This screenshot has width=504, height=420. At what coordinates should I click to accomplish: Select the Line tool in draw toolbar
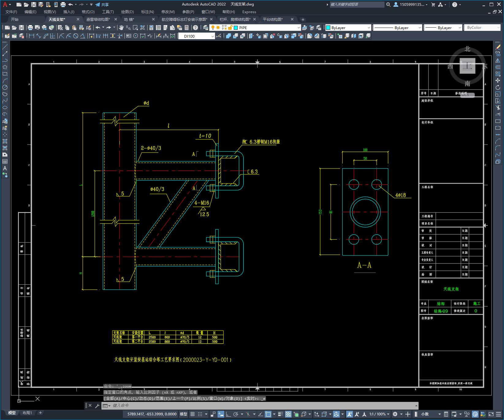5,47
